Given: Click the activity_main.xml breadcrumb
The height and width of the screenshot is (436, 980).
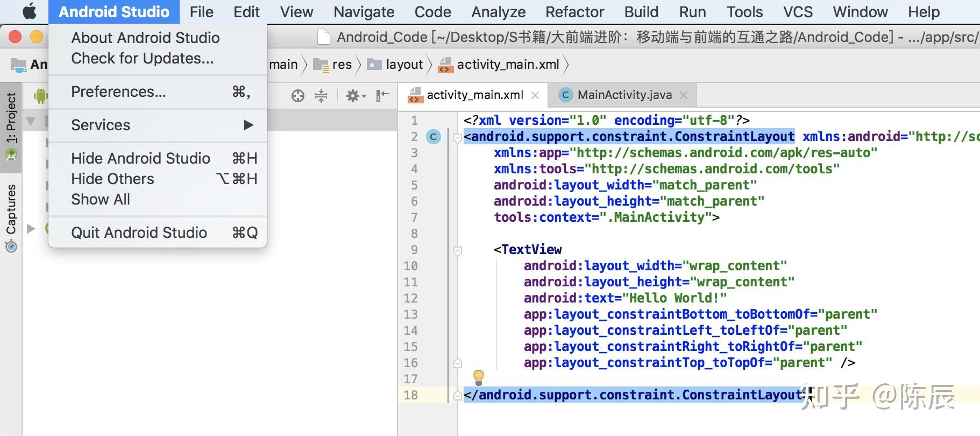Looking at the screenshot, I should (499, 65).
